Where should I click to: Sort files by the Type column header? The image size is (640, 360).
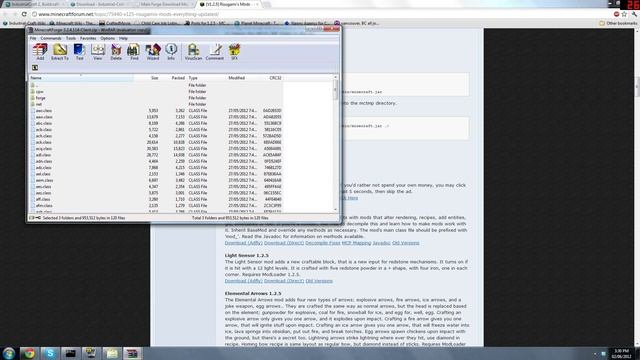[206, 78]
